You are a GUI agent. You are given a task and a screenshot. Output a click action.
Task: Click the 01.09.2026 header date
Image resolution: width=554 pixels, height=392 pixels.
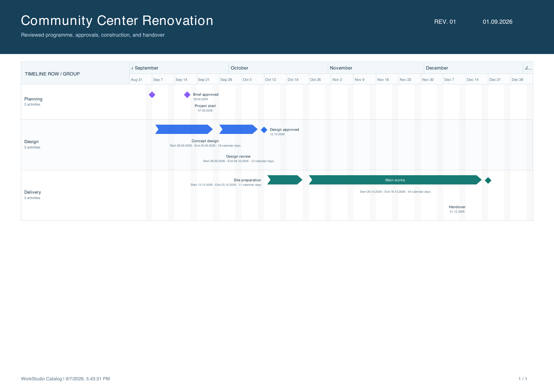point(497,22)
